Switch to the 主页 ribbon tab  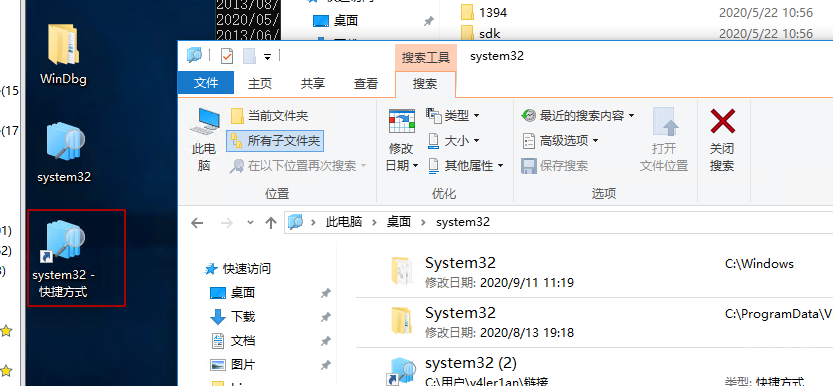260,83
